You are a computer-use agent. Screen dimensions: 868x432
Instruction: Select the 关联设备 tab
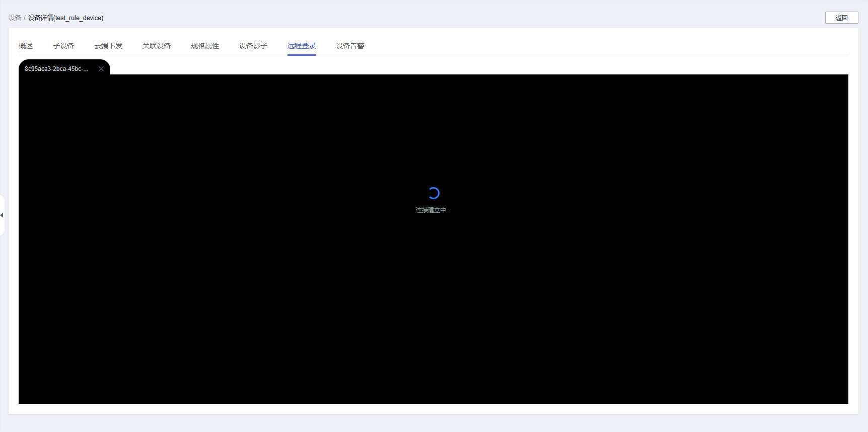tap(157, 46)
